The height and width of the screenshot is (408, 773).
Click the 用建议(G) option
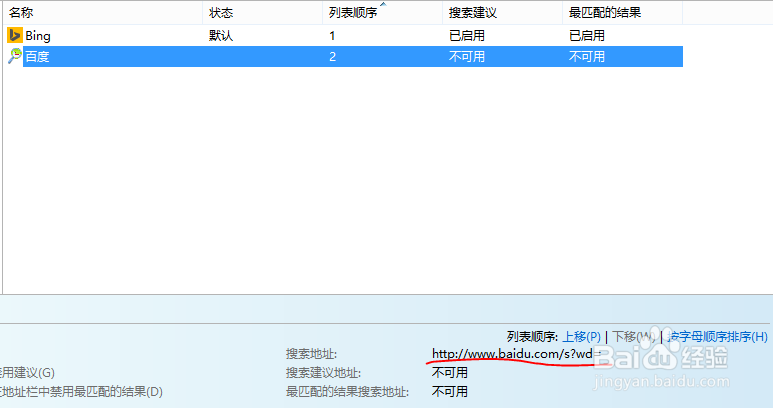tap(28, 373)
